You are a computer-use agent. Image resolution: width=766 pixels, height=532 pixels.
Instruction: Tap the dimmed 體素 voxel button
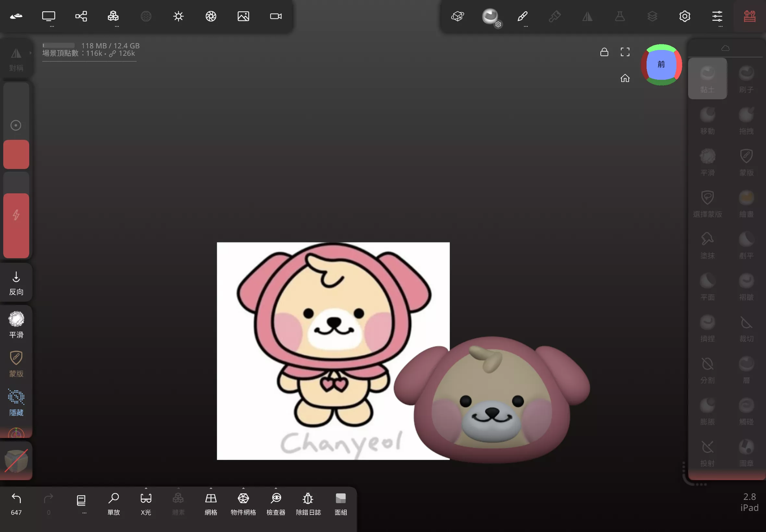pos(179,504)
